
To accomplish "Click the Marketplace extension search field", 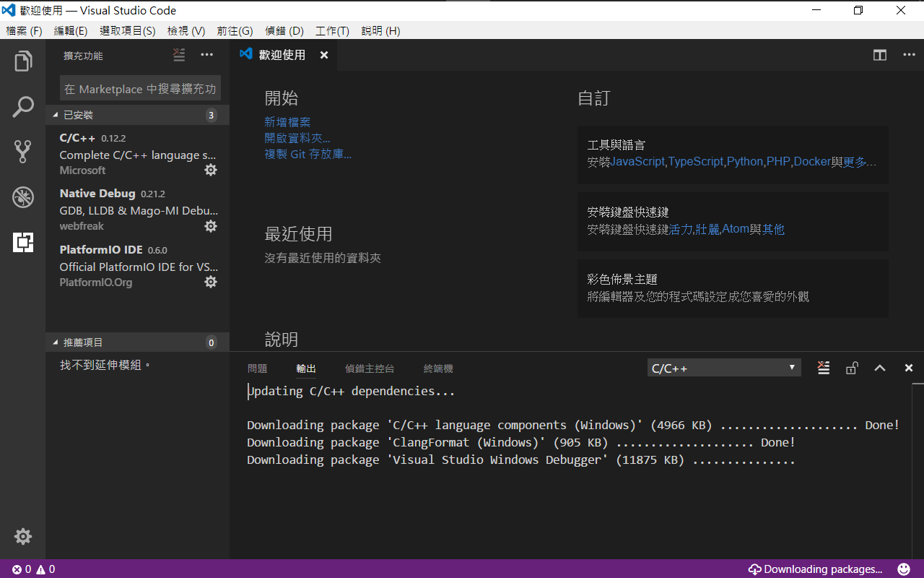I will click(x=140, y=88).
